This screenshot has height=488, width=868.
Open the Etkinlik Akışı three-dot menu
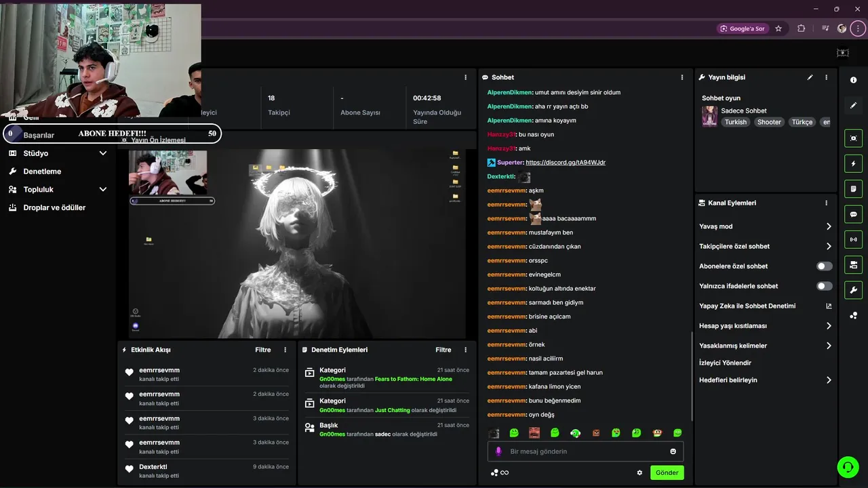pyautogui.click(x=285, y=350)
